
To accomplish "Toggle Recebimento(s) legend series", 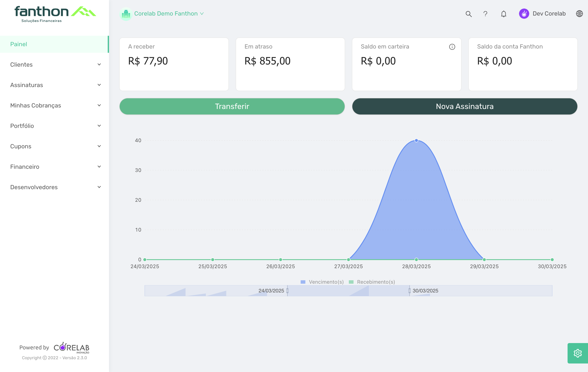I will pos(372,282).
